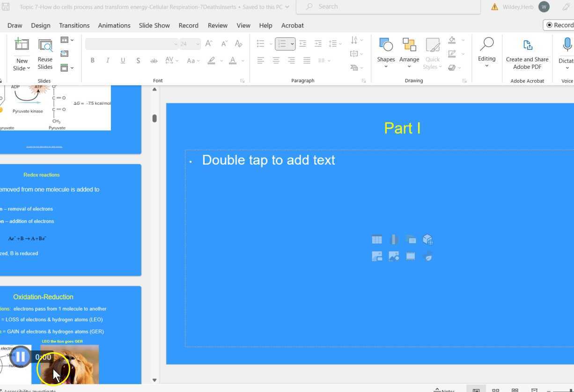Click the Reset slide icon
This screenshot has height=392, width=574.
(x=65, y=53)
